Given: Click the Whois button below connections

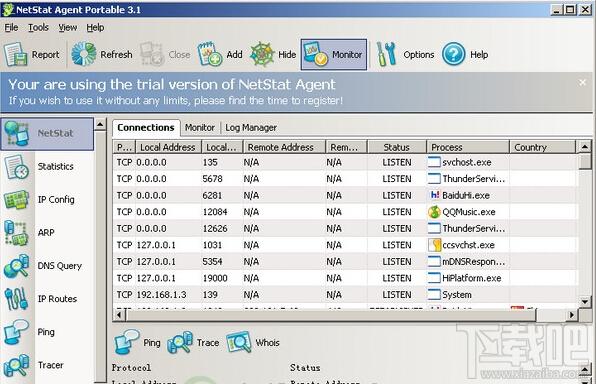Looking at the screenshot, I should coord(253,343).
